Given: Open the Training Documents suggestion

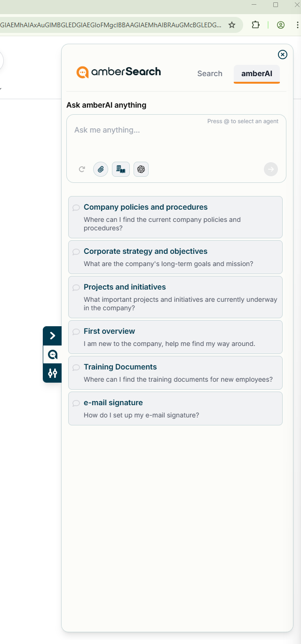Looking at the screenshot, I should 175,373.
